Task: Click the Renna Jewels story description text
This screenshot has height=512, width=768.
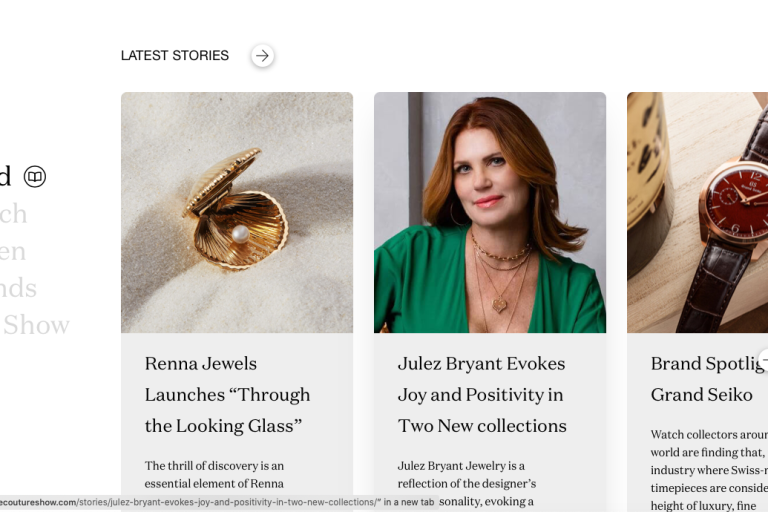Action: 215,475
